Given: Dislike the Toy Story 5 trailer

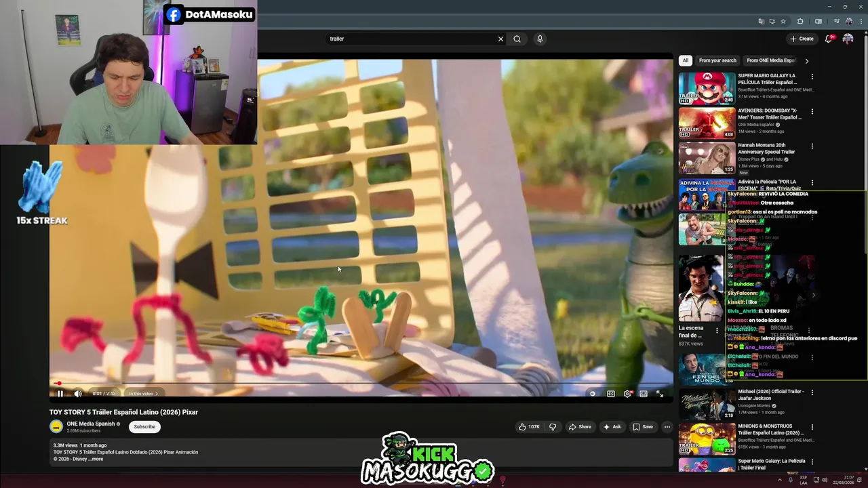Looking at the screenshot, I should pyautogui.click(x=553, y=427).
